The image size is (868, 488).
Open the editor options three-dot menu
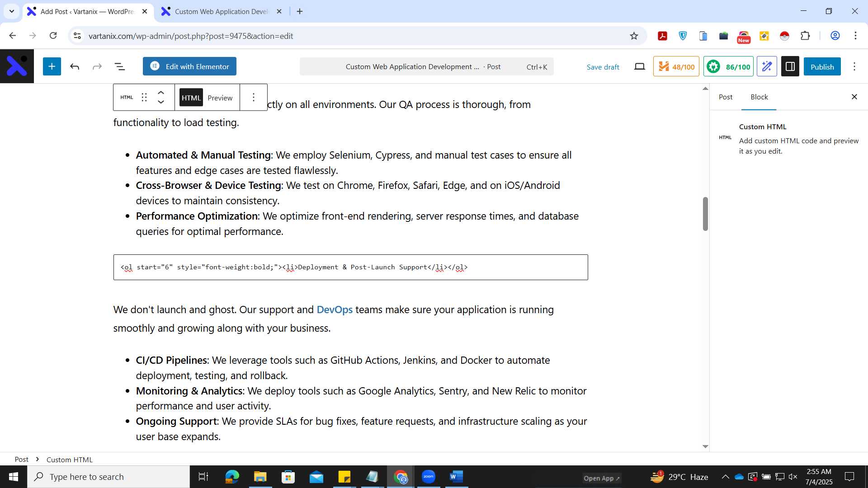coord(854,67)
